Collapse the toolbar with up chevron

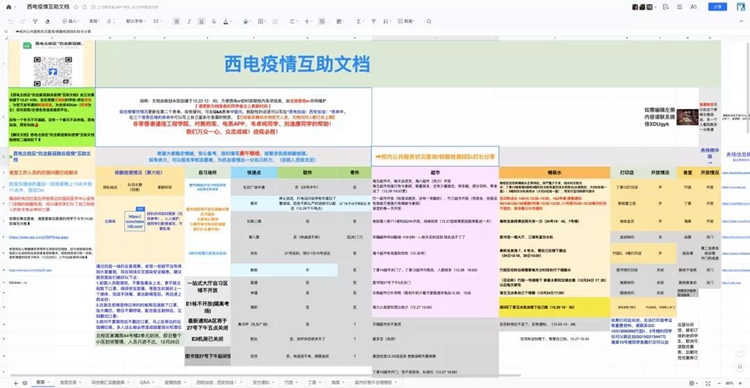click(x=741, y=22)
